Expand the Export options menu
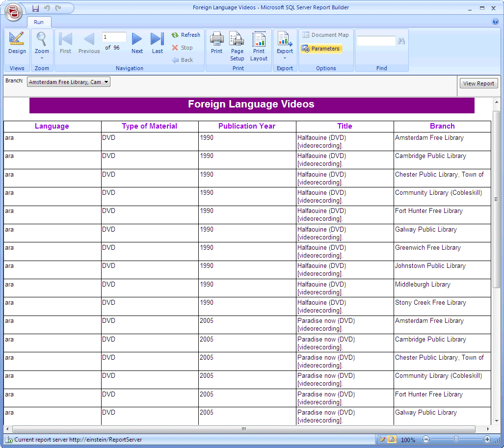Image resolution: width=504 pixels, height=448 pixels. (x=285, y=46)
